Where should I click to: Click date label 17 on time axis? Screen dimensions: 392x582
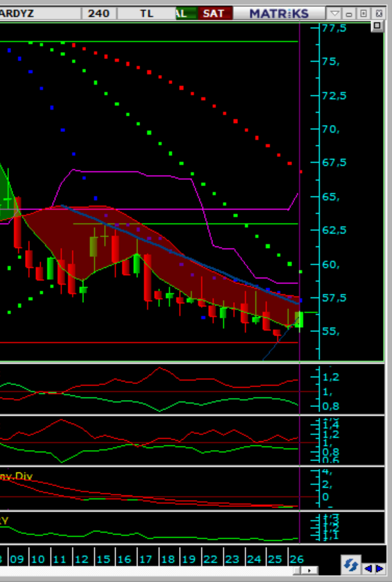(146, 559)
